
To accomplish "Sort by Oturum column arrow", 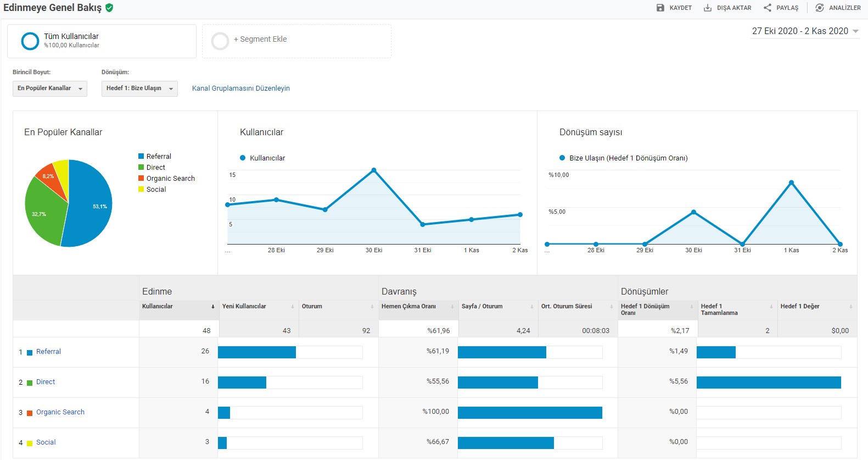I will (x=372, y=307).
